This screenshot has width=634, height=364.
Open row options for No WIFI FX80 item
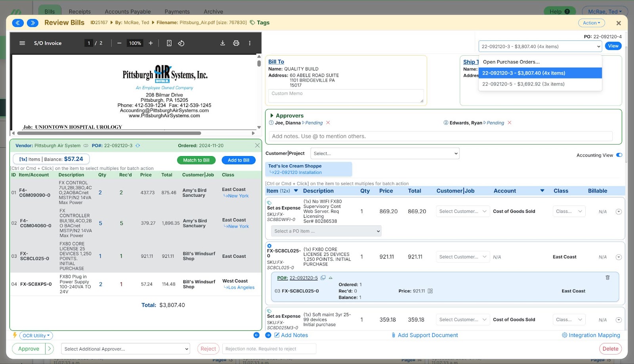[619, 212]
